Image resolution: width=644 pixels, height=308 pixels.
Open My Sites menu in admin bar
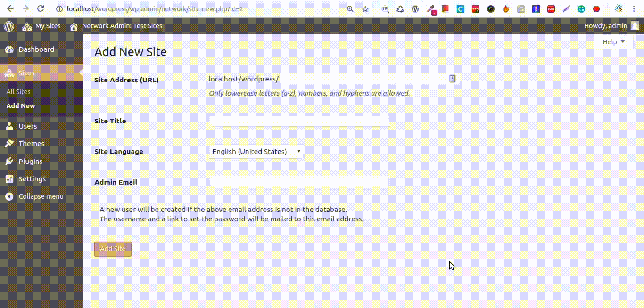[41, 26]
